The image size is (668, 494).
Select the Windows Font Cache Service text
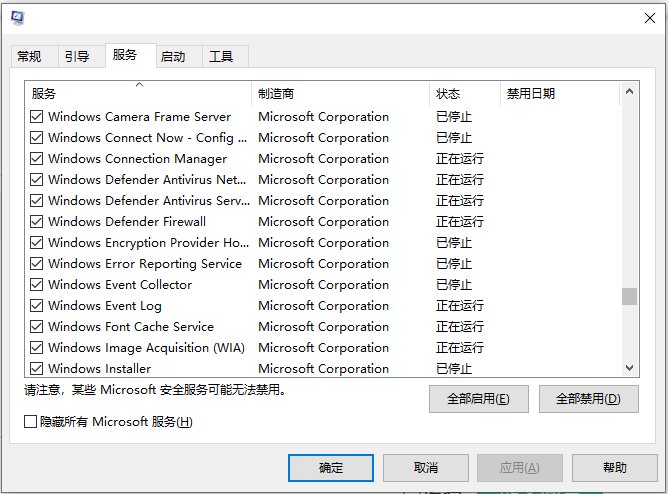pyautogui.click(x=131, y=327)
